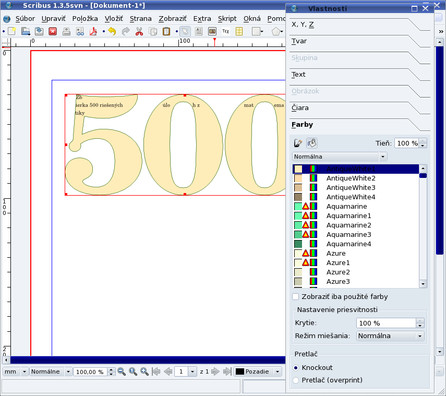The height and width of the screenshot is (396, 446).
Task: Select the Insert Table tool
Action: point(239,32)
